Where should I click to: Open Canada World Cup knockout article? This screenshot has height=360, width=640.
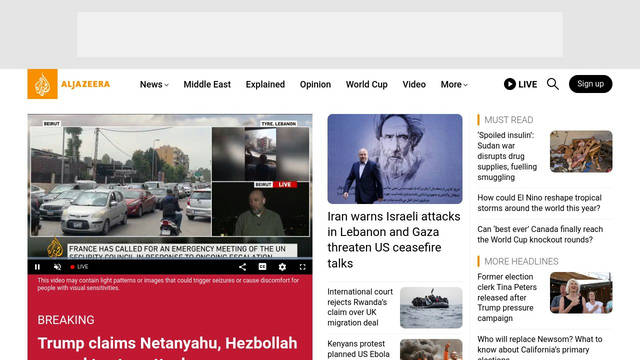pyautogui.click(x=540, y=234)
